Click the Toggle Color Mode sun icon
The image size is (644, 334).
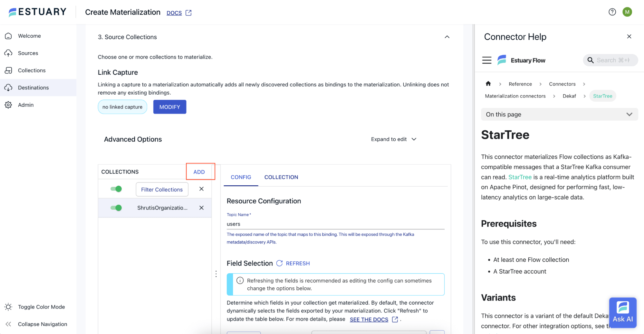[x=8, y=307]
